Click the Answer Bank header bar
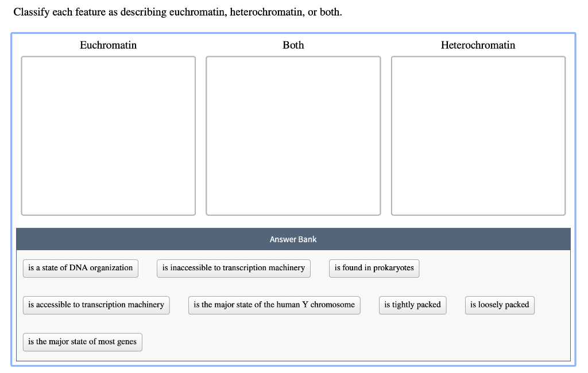This screenshot has height=373, width=588. coord(293,239)
